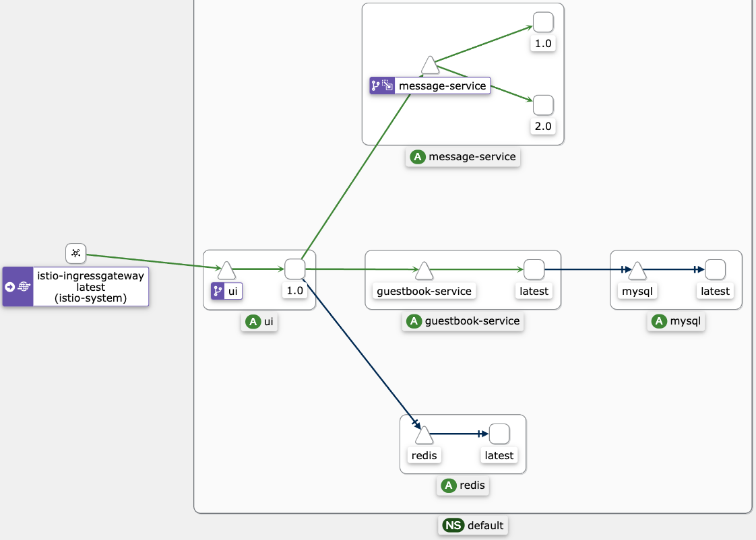Select the mysql latest workload square

715,269
